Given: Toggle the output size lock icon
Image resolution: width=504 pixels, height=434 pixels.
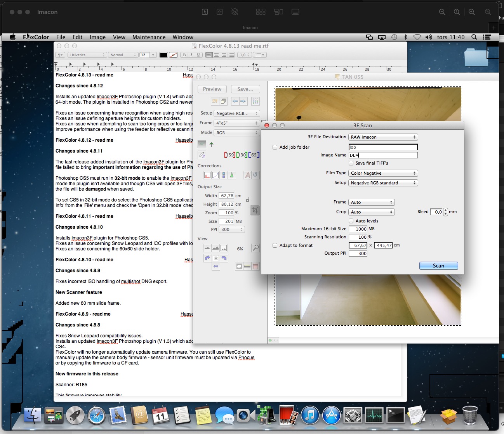Looking at the screenshot, I should [x=248, y=200].
